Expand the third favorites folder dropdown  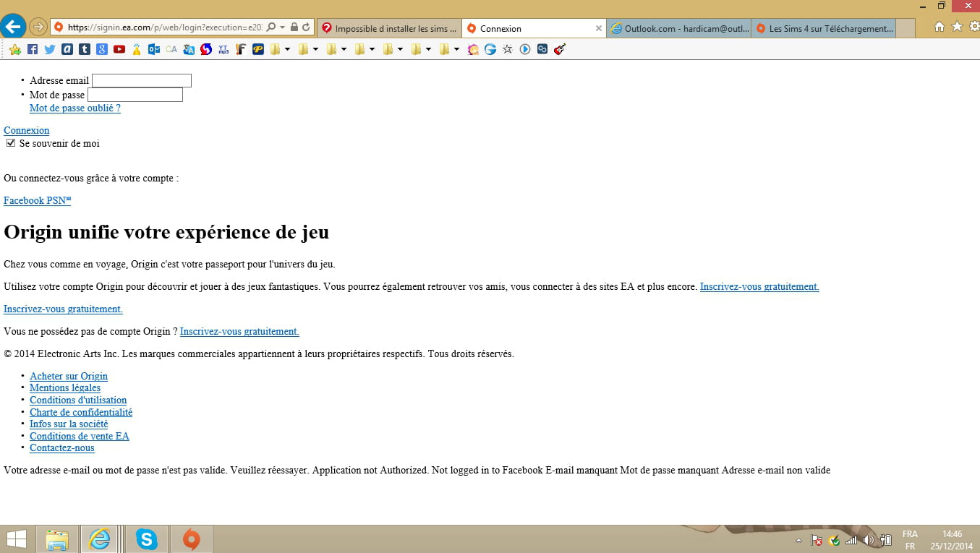click(x=344, y=49)
